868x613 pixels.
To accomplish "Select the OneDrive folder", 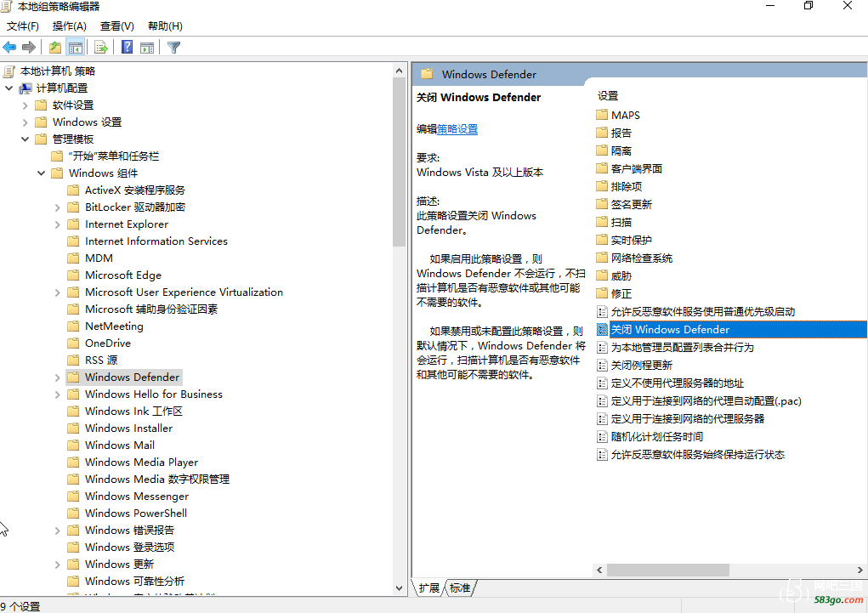I will click(x=107, y=343).
